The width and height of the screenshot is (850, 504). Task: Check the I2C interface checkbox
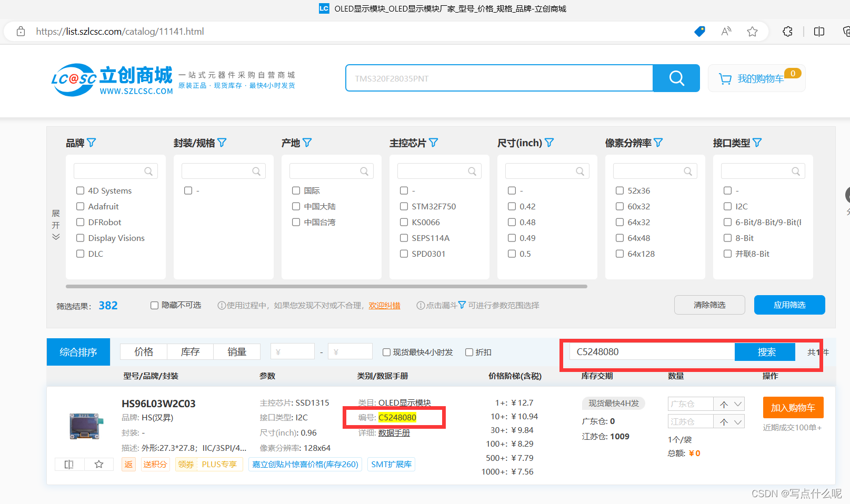click(x=728, y=206)
